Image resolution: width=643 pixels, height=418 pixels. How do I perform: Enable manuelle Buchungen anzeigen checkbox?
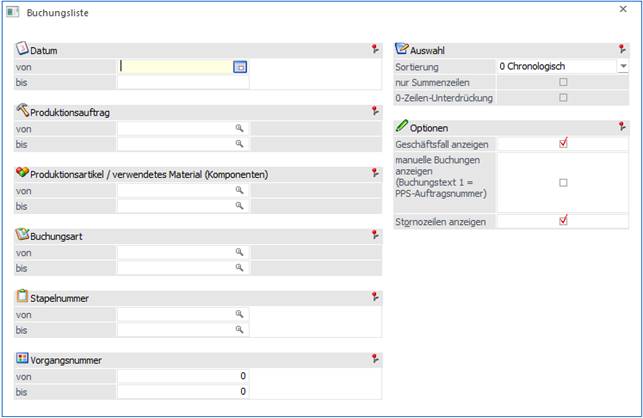563,183
